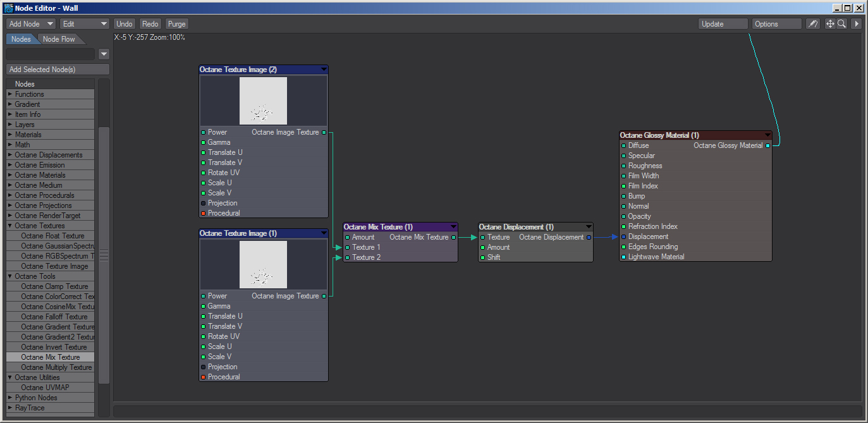Viewport: 868px width, 423px height.
Task: Click Procedural input connector on Texture Image (2)
Action: click(x=203, y=213)
